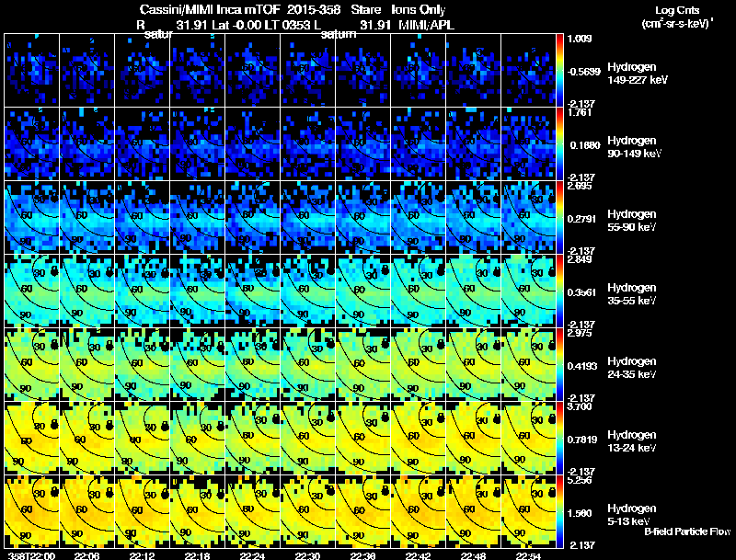Screen dimensions: 736x560
Task: Click the '5.256' scale value
Action: [580, 480]
